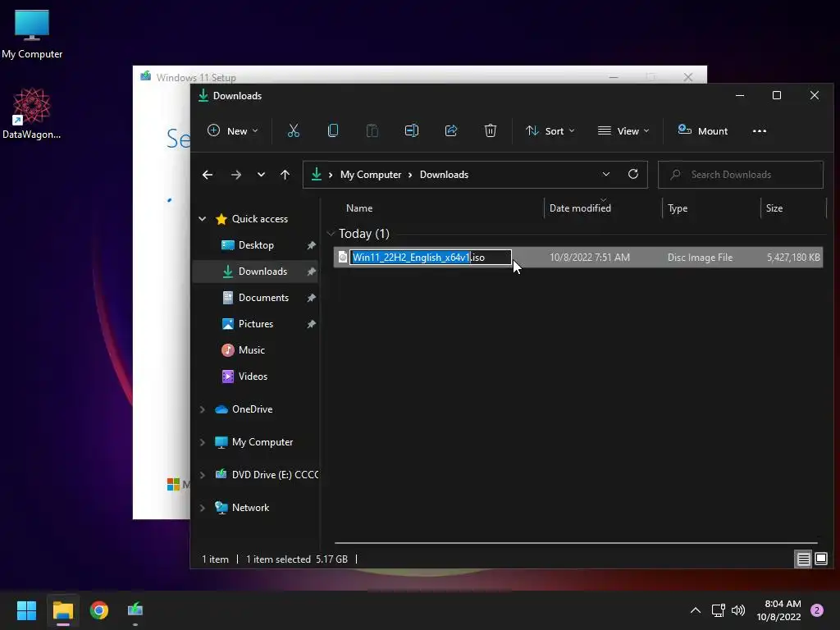Open the Sort options dropdown
Image resolution: width=840 pixels, height=630 pixels.
tap(550, 130)
